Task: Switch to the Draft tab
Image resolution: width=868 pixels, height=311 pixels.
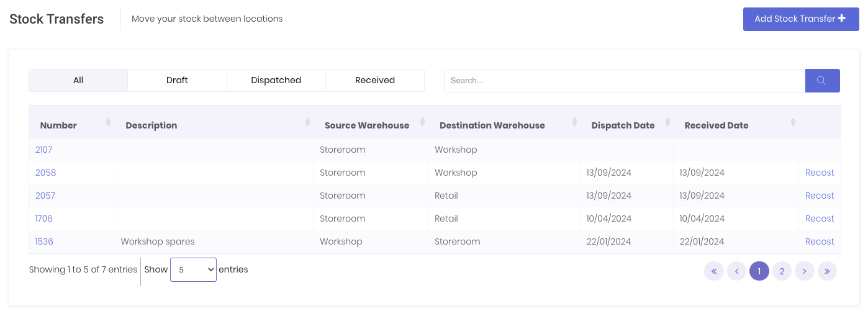Action: (177, 80)
